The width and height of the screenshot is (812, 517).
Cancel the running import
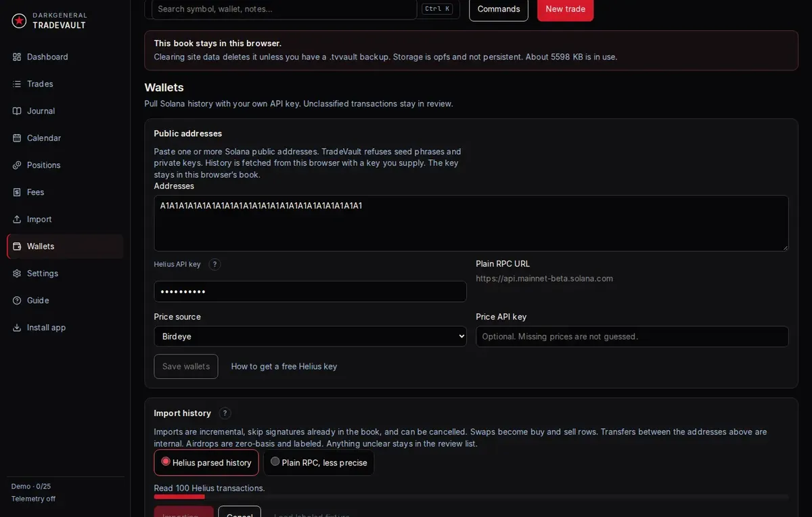click(x=240, y=512)
